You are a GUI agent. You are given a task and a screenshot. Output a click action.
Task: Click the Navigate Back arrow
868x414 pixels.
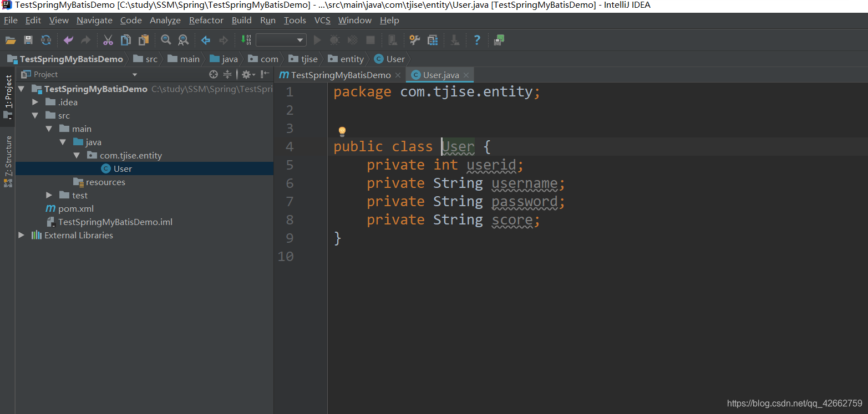(206, 40)
